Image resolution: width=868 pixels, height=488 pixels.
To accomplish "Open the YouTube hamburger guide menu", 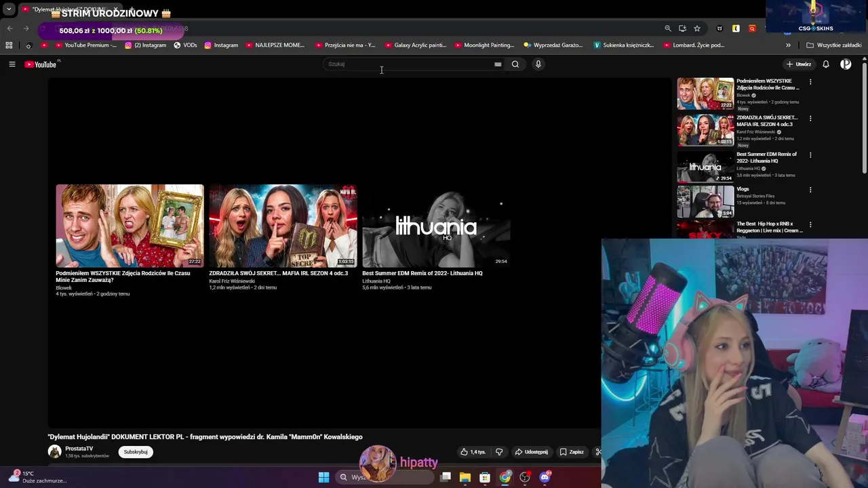I will point(12,64).
